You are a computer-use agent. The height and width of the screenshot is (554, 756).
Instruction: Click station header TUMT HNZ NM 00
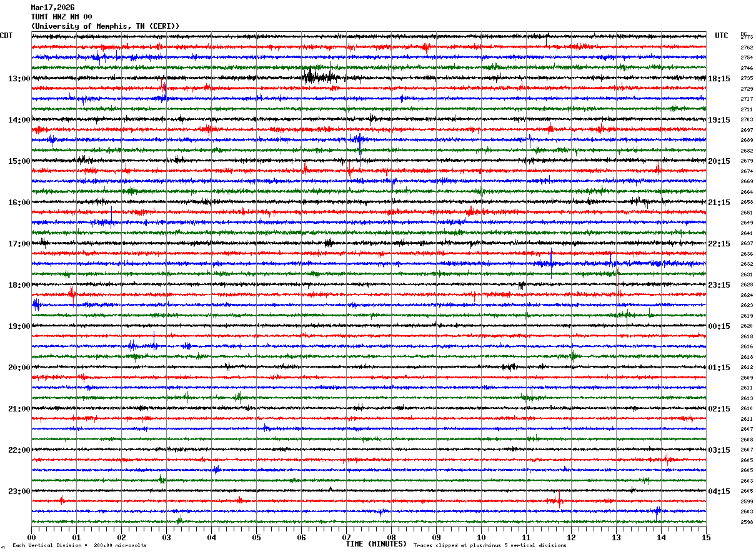pyautogui.click(x=61, y=17)
